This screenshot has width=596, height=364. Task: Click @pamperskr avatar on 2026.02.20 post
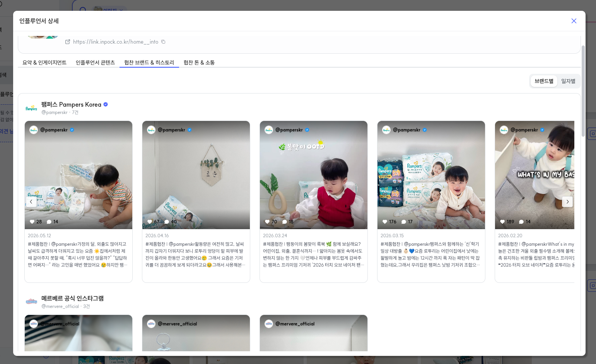tap(504, 130)
